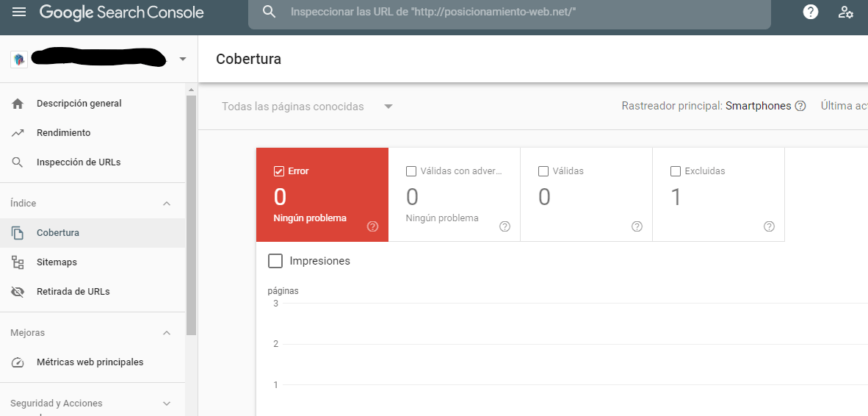Image resolution: width=868 pixels, height=416 pixels.
Task: Click the search magnifier icon in top bar
Action: [x=269, y=12]
